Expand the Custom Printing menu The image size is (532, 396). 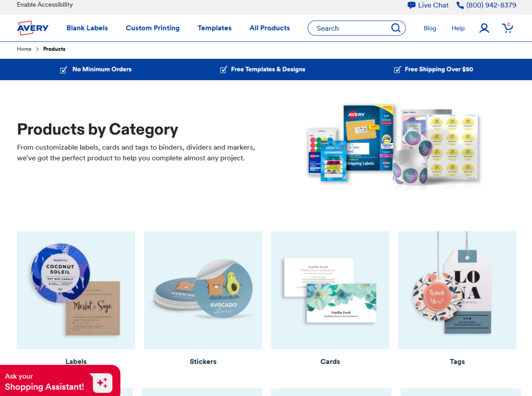(x=153, y=28)
